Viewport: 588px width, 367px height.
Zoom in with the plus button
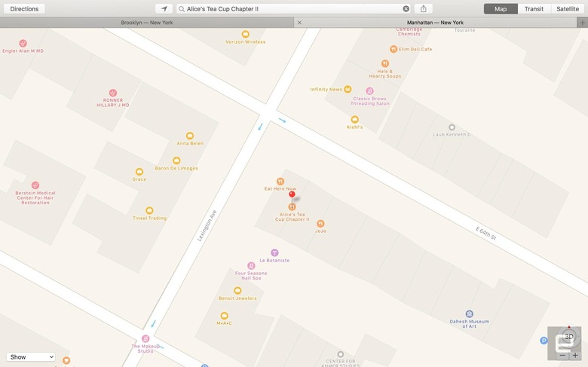(x=575, y=355)
